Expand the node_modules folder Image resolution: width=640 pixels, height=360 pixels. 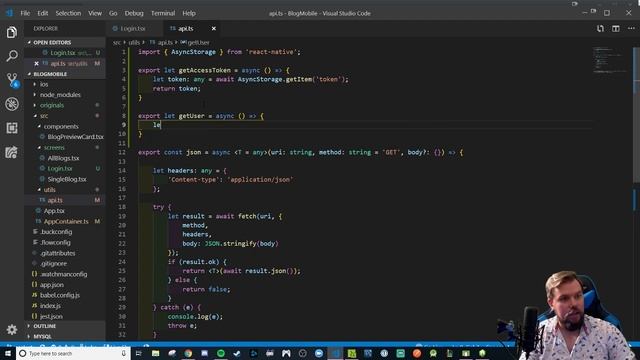coord(60,95)
